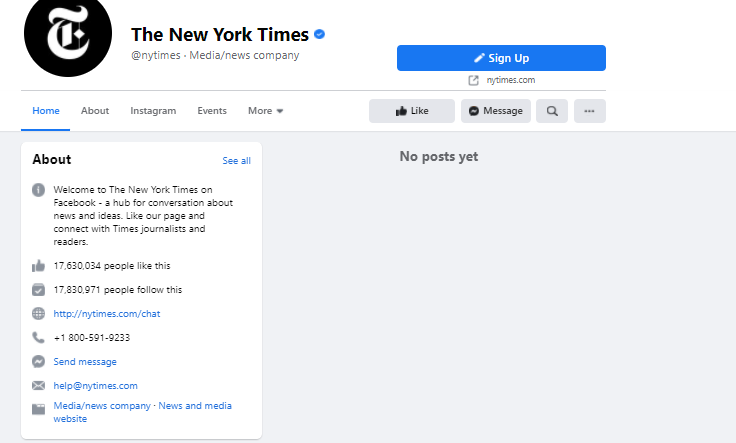Open the See all link in About
The width and height of the screenshot is (736, 443).
point(237,160)
